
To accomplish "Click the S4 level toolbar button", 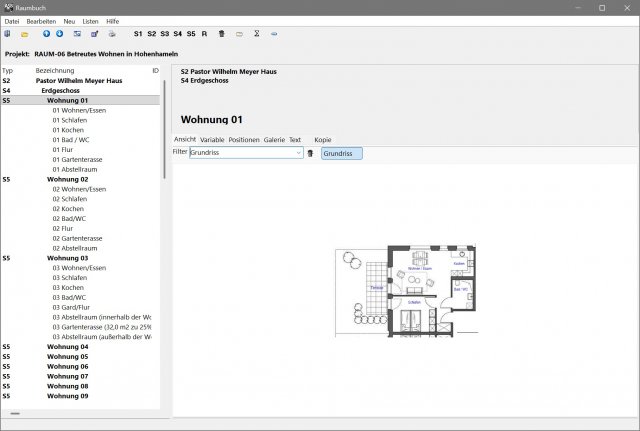I will click(x=177, y=34).
